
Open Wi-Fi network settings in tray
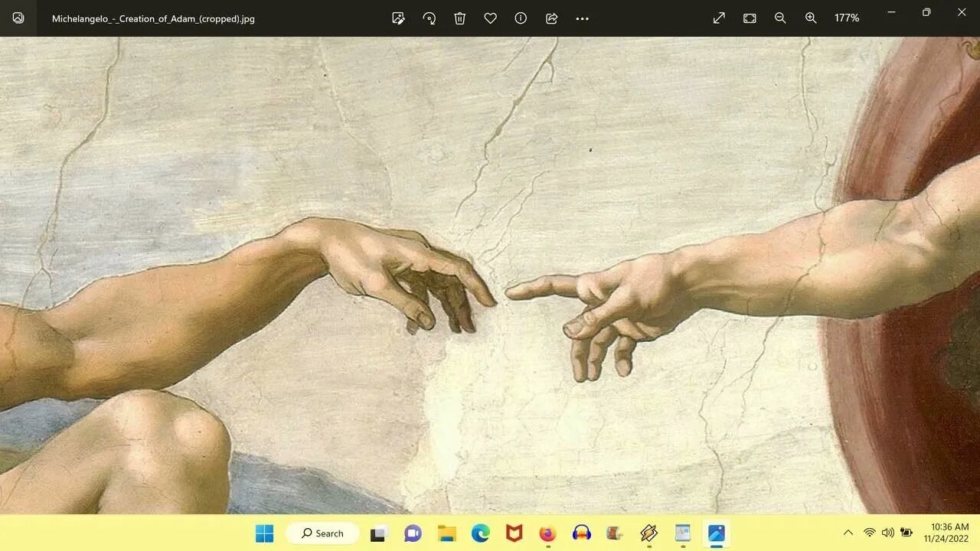click(x=869, y=533)
